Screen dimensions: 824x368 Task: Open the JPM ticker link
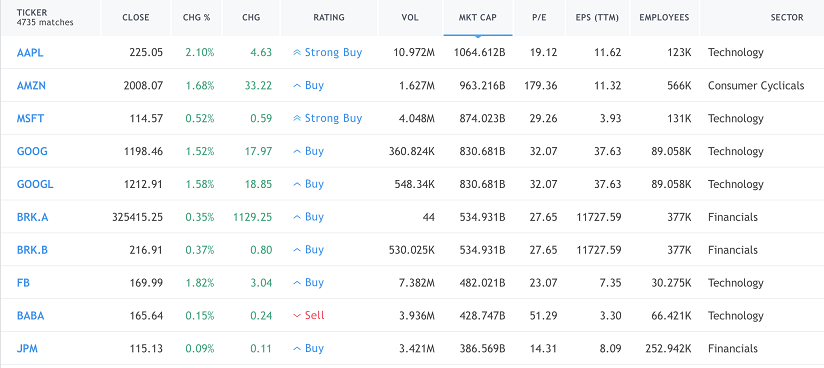coord(27,349)
